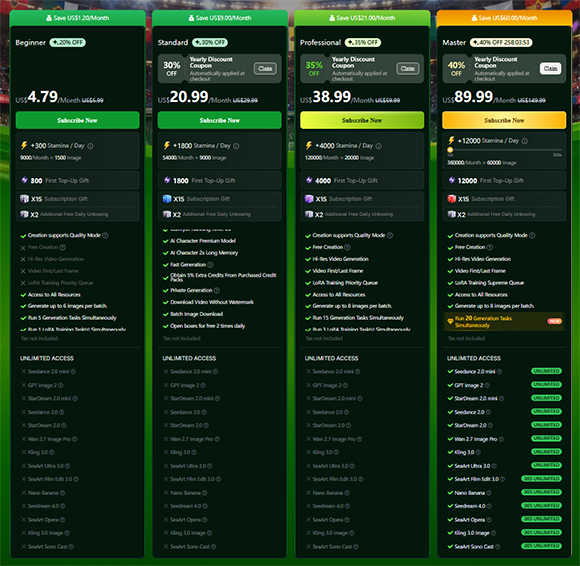Click info icon beside +300 Stamina / Day
The image size is (580, 566).
(x=90, y=146)
